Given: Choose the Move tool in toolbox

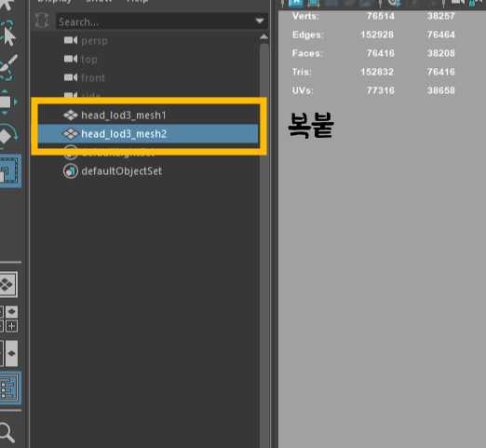Looking at the screenshot, I should (x=8, y=102).
